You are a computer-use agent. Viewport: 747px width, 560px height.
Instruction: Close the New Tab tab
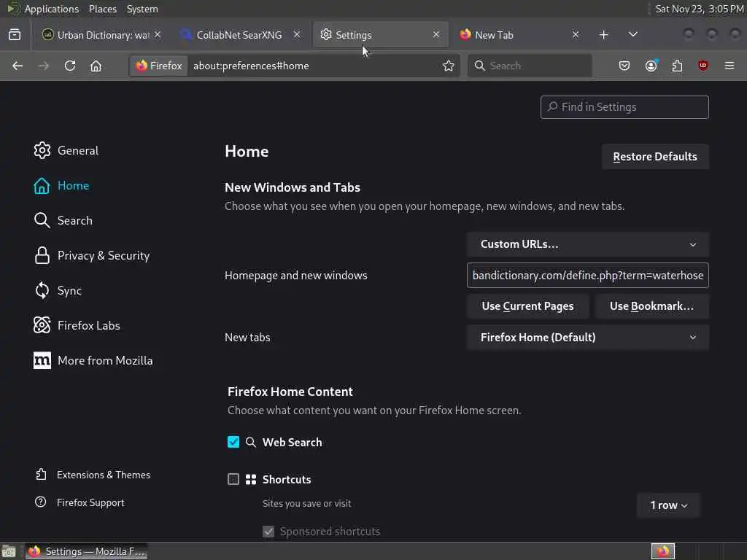[576, 35]
